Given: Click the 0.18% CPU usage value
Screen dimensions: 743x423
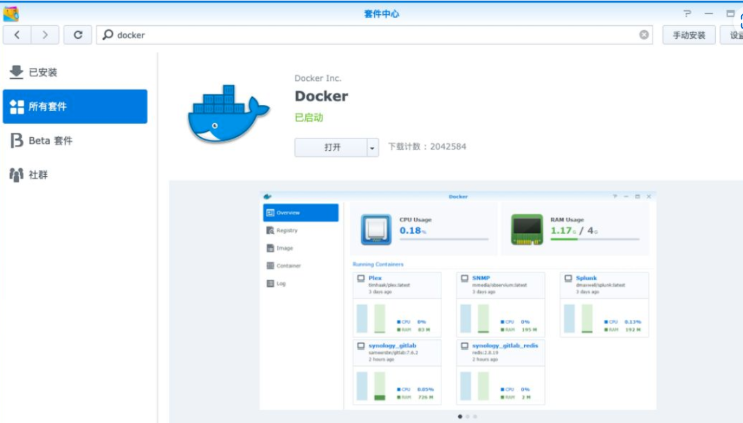Looking at the screenshot, I should click(413, 231).
